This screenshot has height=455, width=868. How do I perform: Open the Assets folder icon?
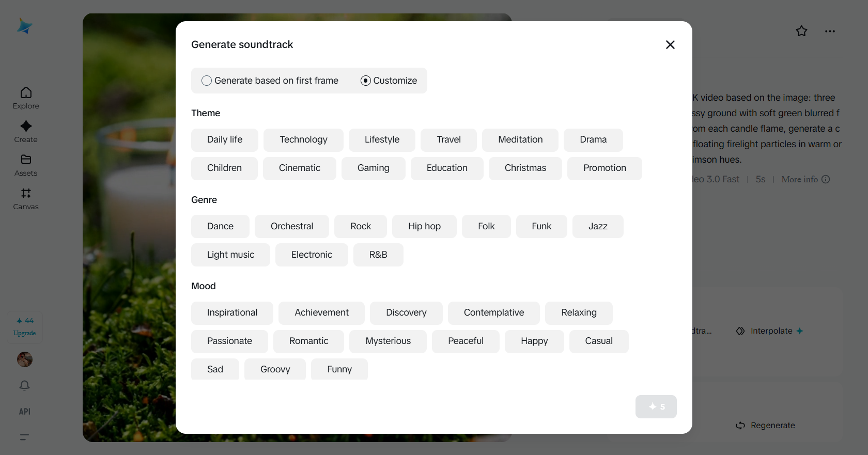[26, 160]
